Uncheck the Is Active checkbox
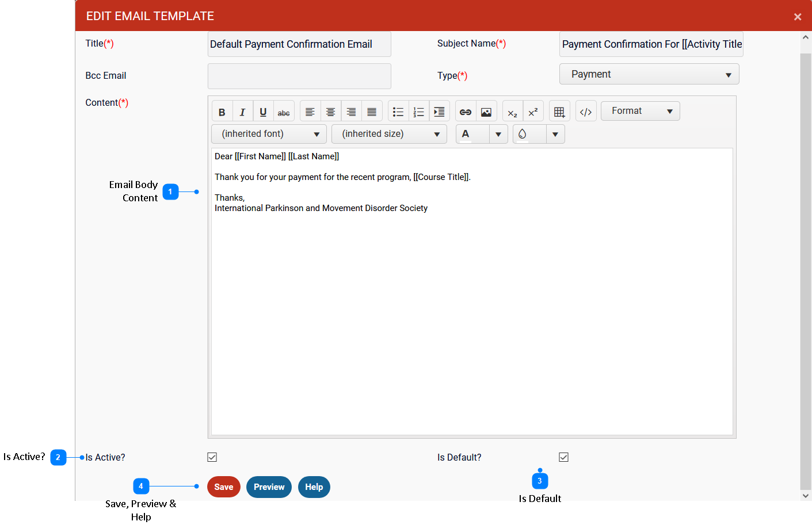This screenshot has height=525, width=812. tap(212, 457)
